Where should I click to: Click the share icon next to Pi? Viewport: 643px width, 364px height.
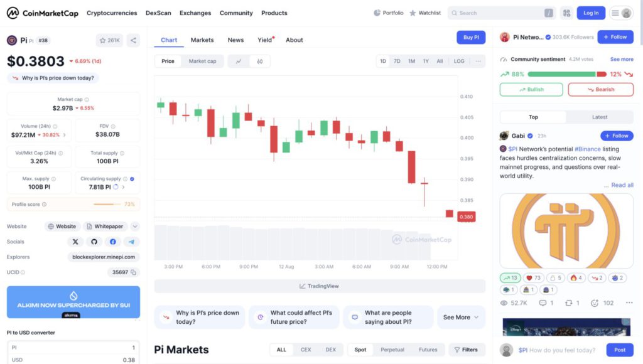pyautogui.click(x=133, y=40)
